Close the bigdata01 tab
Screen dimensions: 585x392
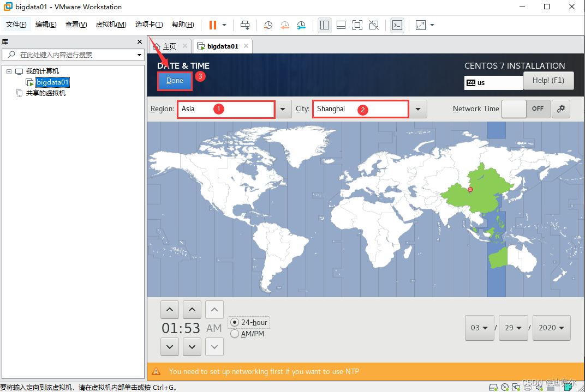coord(246,46)
